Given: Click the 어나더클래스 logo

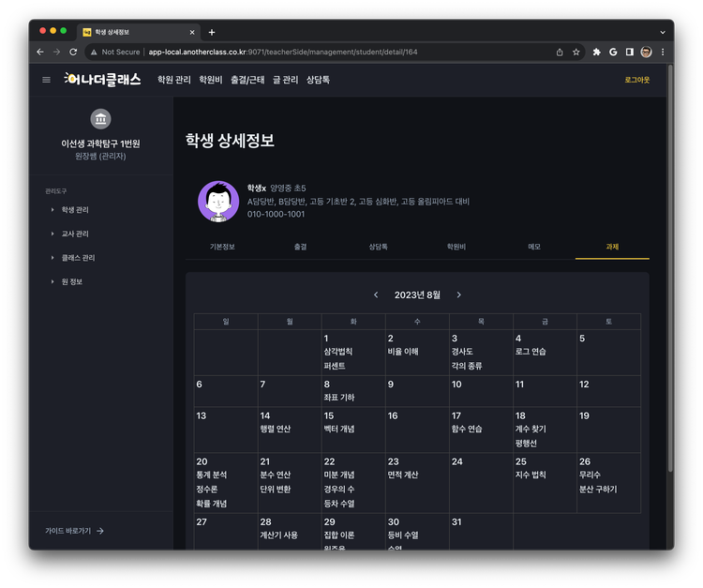Looking at the screenshot, I should [103, 80].
